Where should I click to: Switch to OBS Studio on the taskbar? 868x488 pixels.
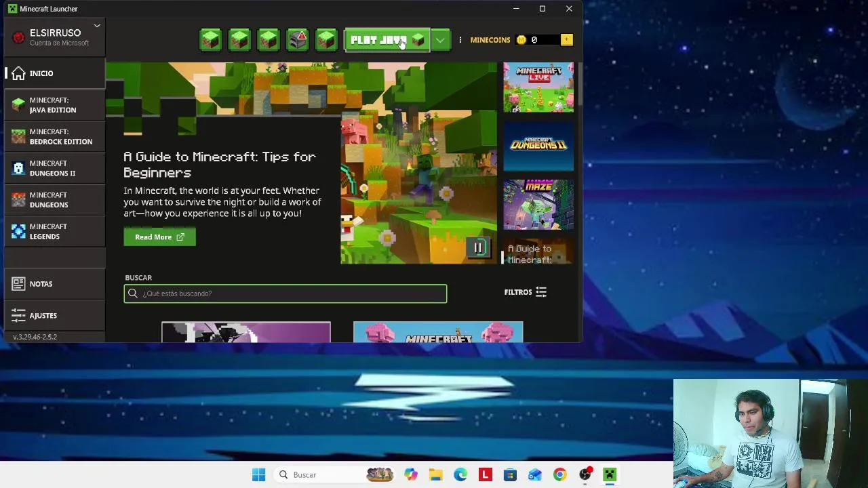(x=585, y=475)
